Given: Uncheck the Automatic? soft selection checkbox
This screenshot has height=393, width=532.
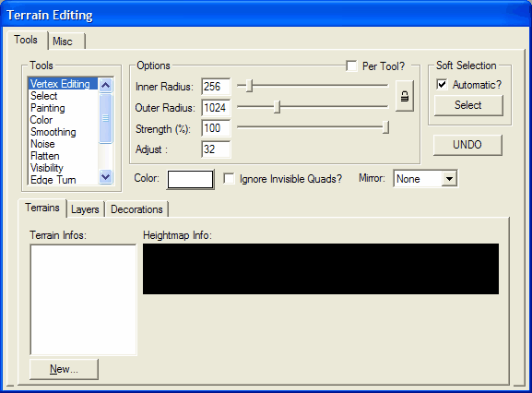Looking at the screenshot, I should point(442,84).
